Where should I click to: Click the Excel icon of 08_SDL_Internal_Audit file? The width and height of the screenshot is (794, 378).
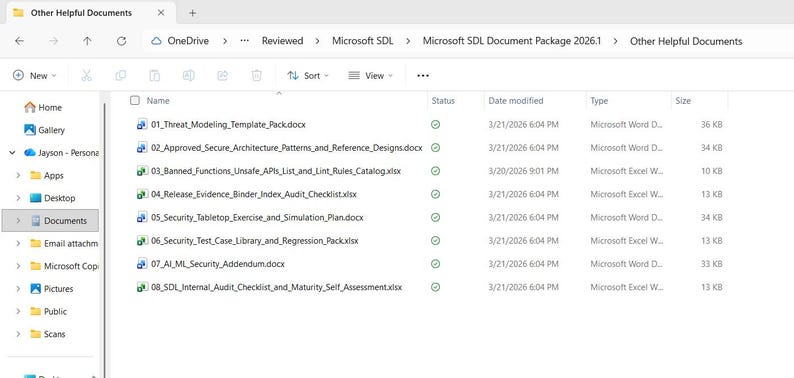tap(142, 287)
